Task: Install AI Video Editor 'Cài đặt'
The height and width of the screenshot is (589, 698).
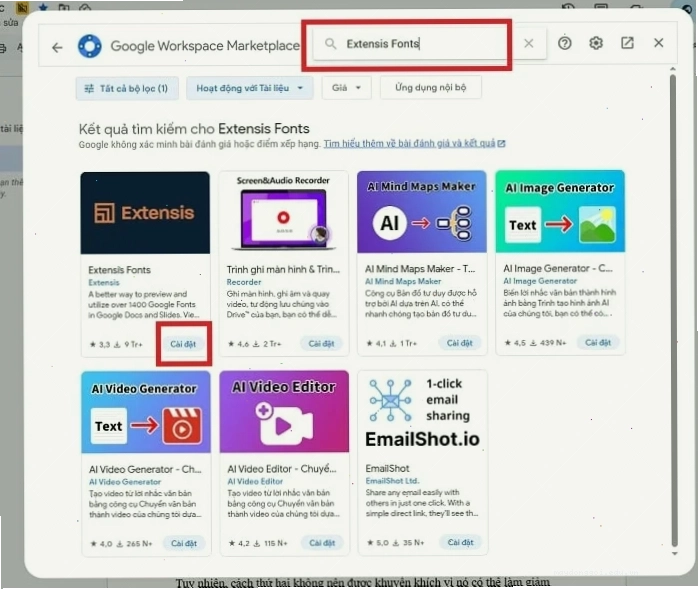Action: coord(322,543)
